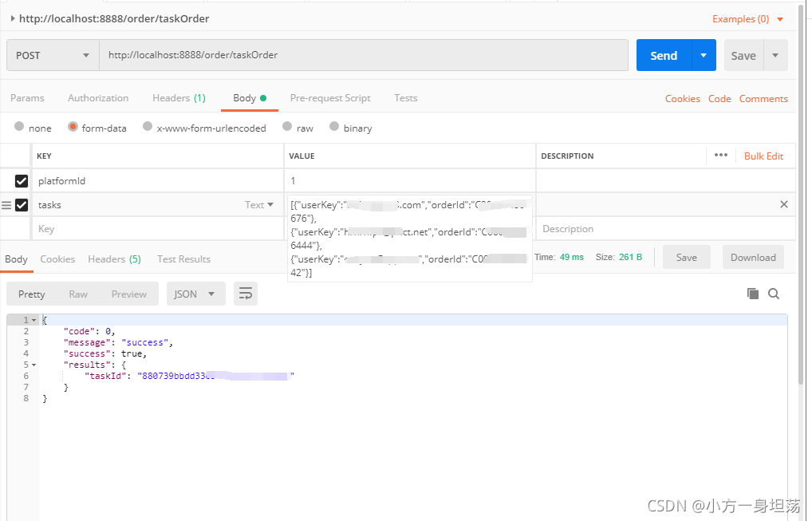The height and width of the screenshot is (521, 812).
Task: Click the search response magnifier icon
Action: 774,294
